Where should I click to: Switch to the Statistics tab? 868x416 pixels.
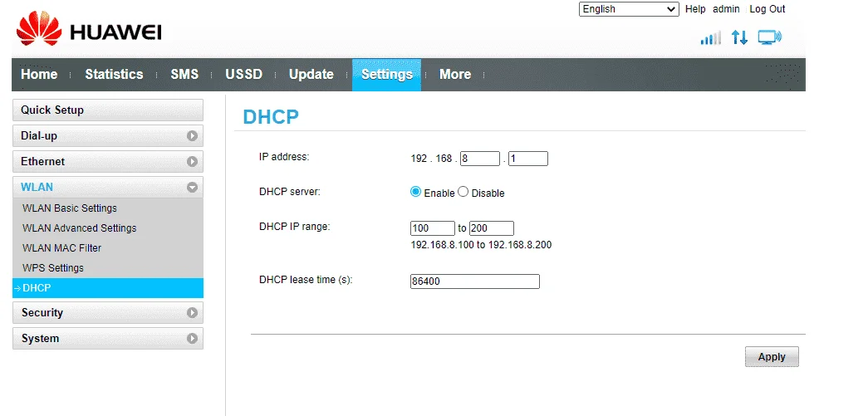114,74
